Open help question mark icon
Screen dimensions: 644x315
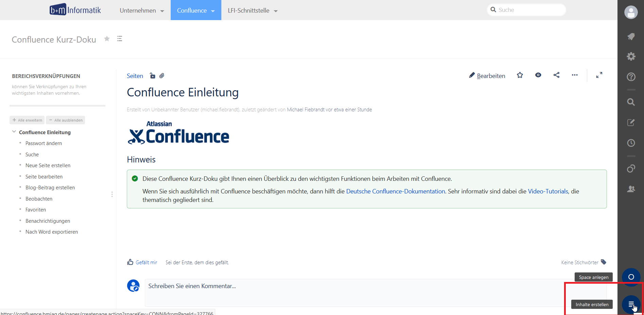pos(631,77)
